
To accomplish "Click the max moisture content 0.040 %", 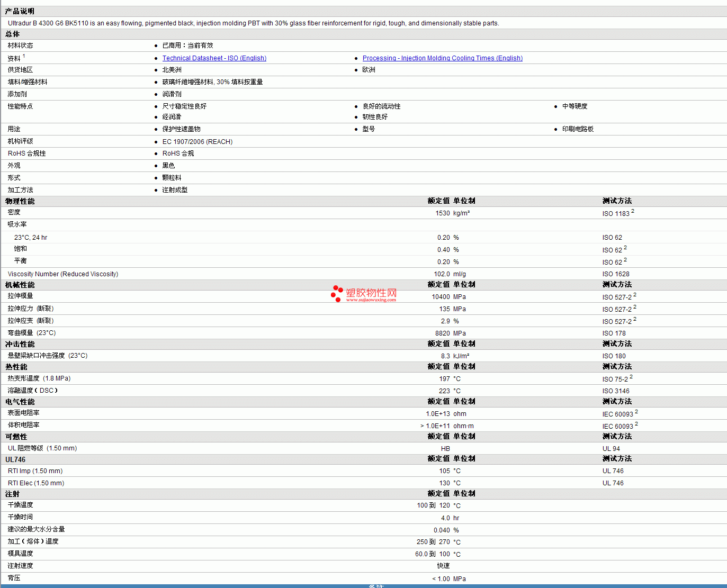I will [446, 530].
